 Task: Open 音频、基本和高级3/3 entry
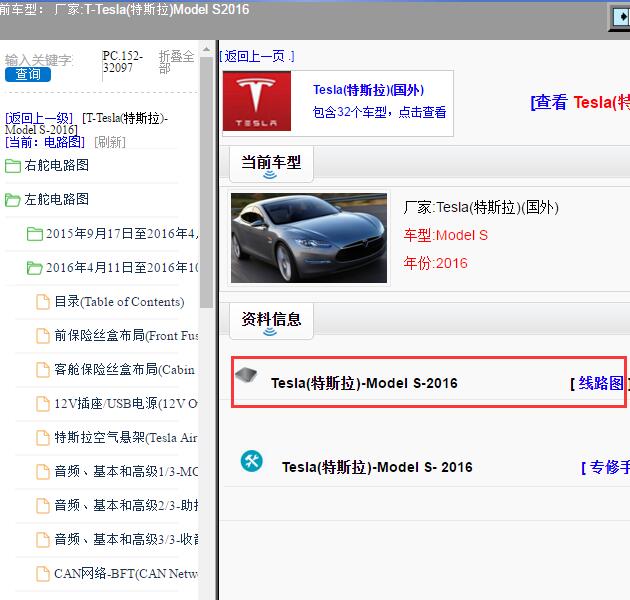click(126, 539)
